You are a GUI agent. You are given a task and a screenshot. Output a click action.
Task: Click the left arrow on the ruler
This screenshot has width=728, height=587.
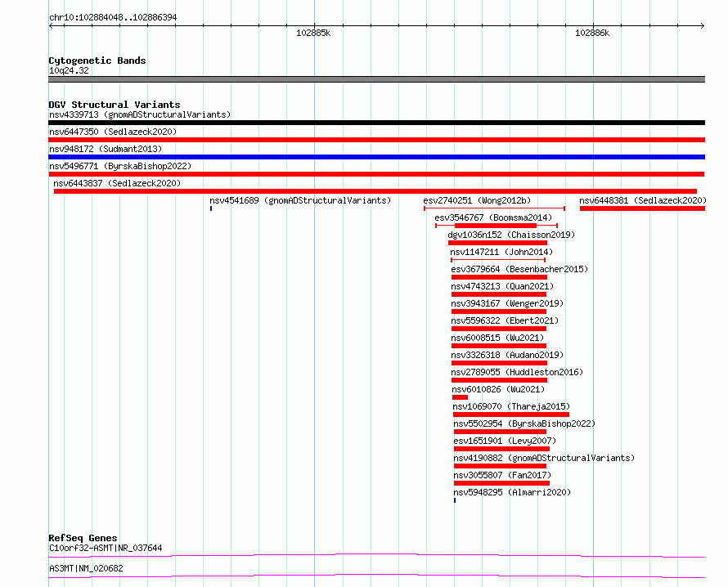click(x=52, y=26)
